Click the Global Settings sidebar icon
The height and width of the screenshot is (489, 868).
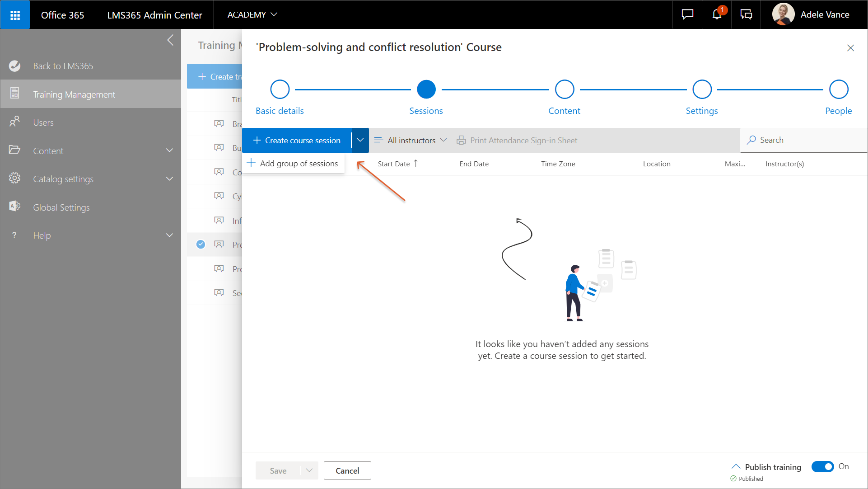point(15,207)
